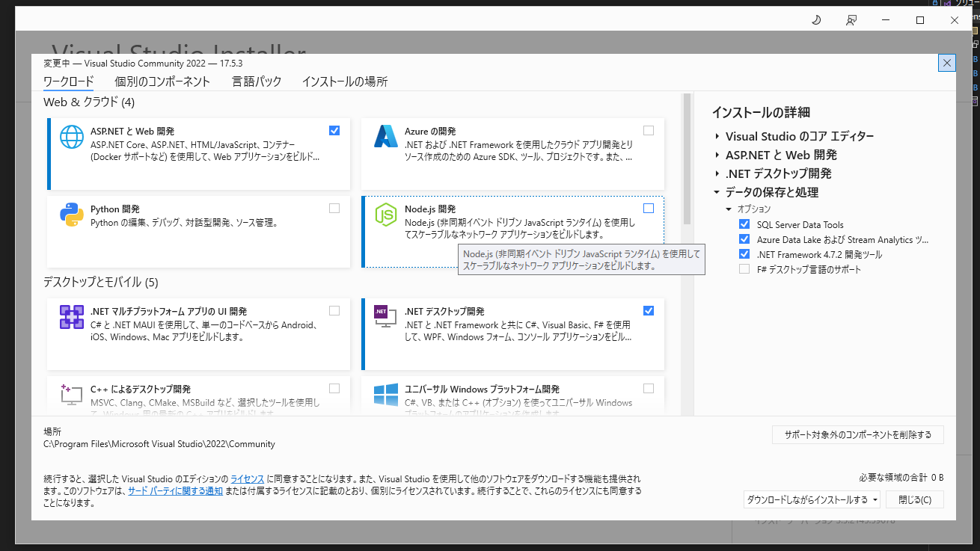Click the dark mode moon icon

(x=815, y=20)
